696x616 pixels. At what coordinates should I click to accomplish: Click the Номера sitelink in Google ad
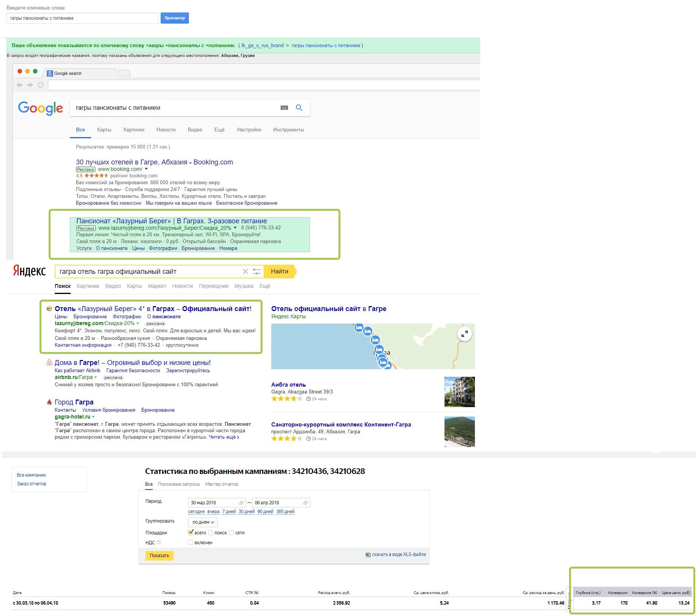(x=228, y=248)
